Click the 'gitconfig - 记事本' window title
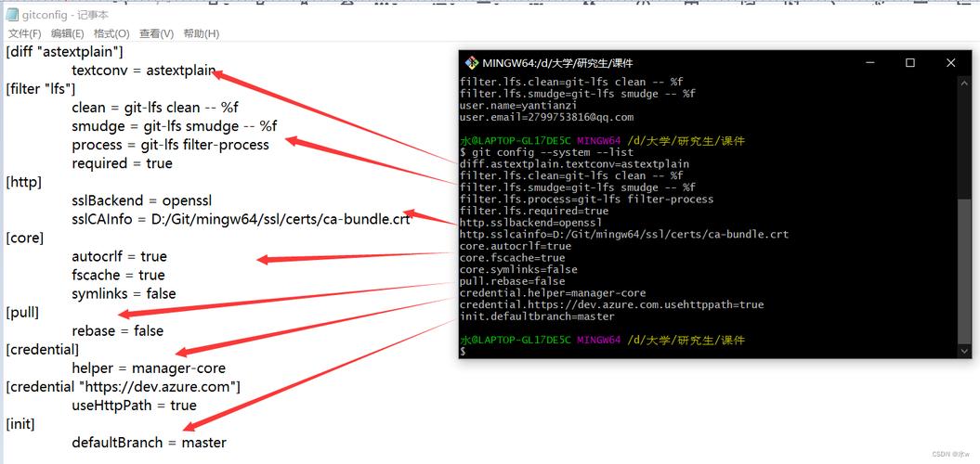Screen dimensions: 980x464 click(65, 14)
